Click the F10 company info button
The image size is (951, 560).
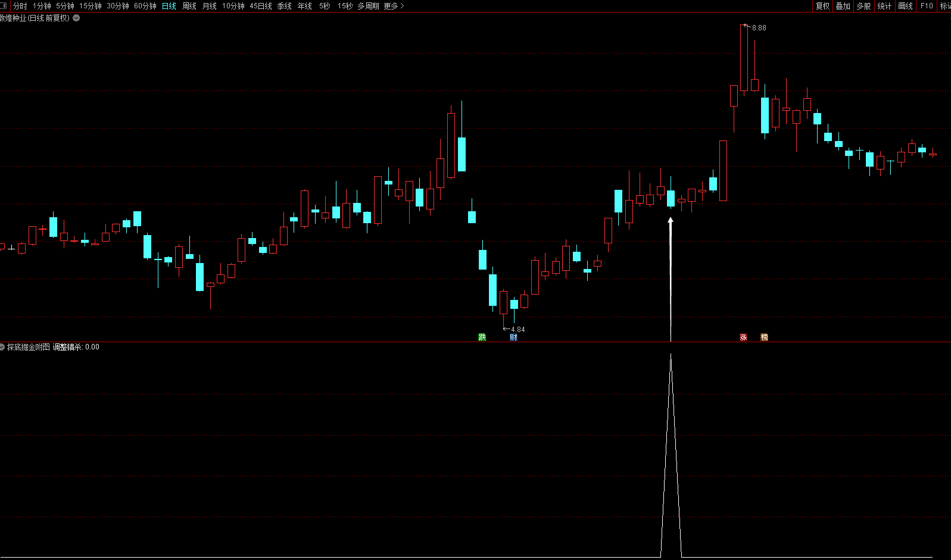pyautogui.click(x=927, y=6)
